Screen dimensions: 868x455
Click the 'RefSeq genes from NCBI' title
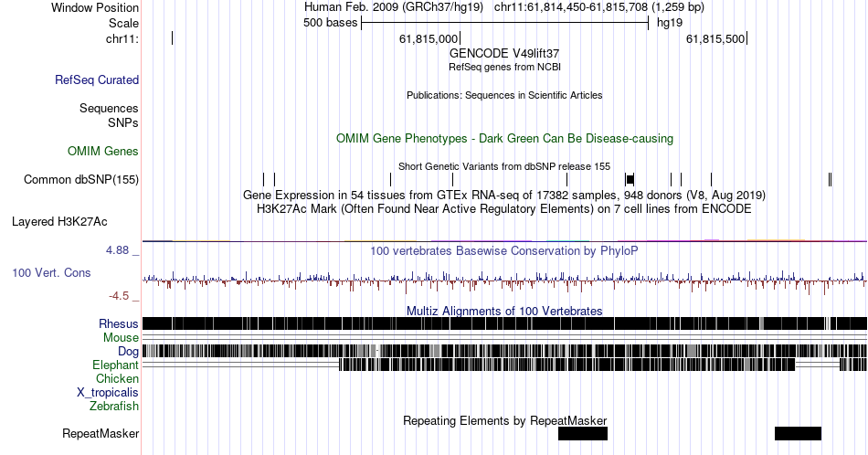(x=505, y=67)
